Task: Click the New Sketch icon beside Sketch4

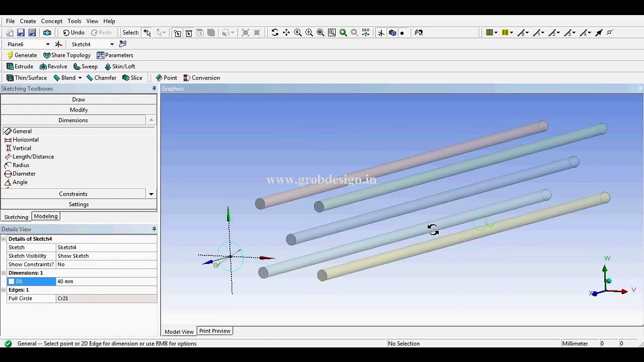Action: [123, 44]
